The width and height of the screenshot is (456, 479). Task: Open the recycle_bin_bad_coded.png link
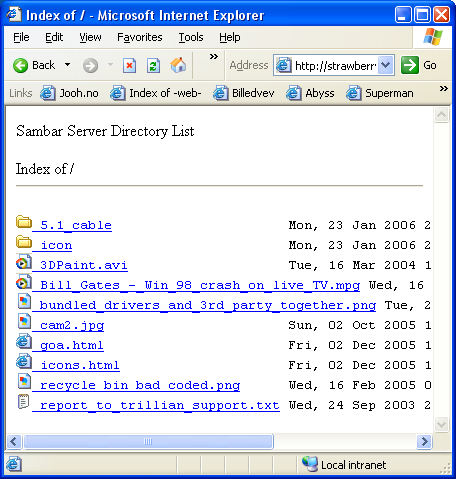pyautogui.click(x=136, y=385)
